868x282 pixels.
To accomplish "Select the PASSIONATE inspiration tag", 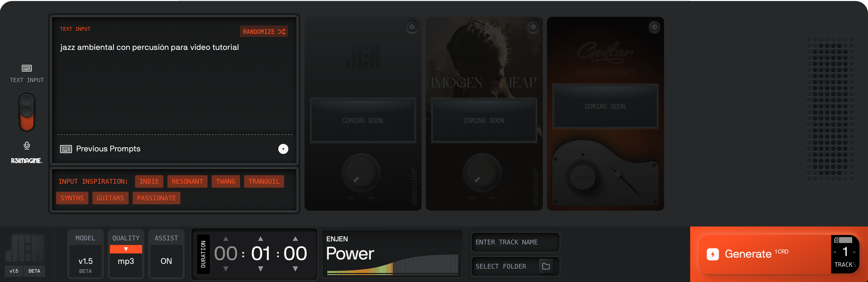I will [156, 198].
